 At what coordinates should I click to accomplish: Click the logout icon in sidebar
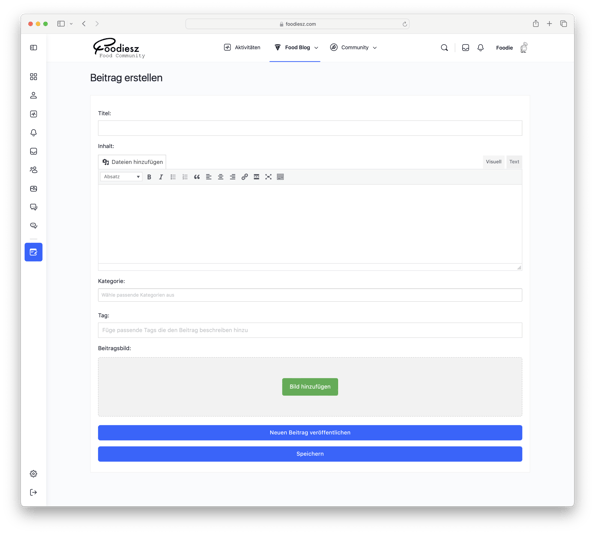click(33, 492)
